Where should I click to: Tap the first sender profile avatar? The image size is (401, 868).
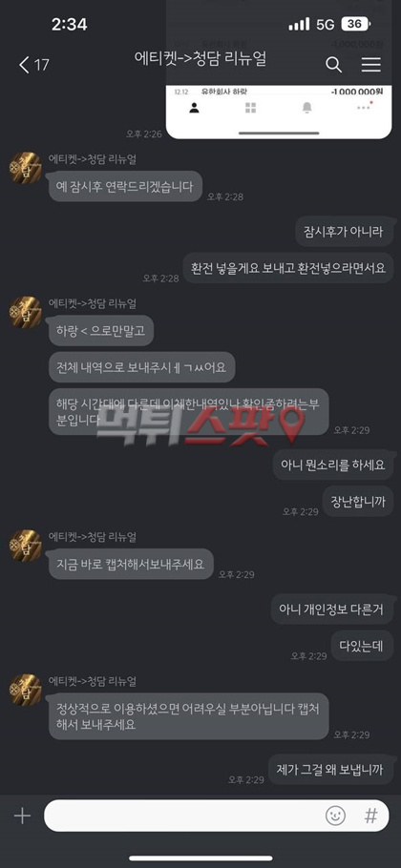pyautogui.click(x=26, y=167)
